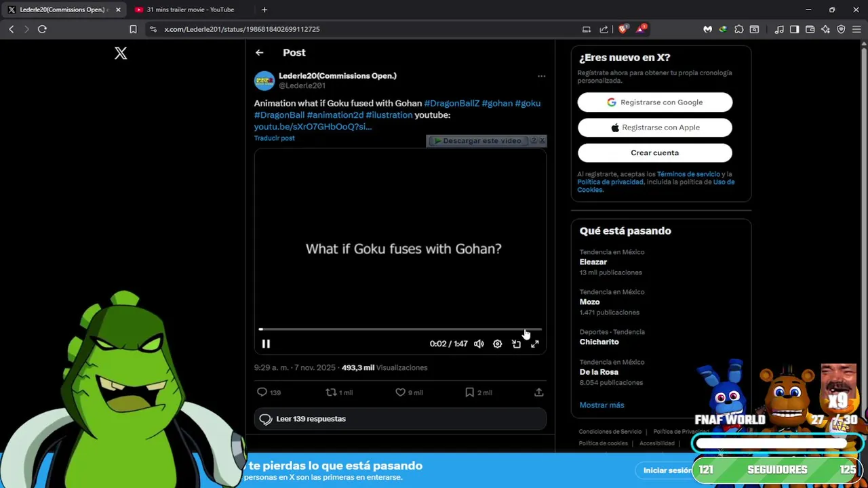This screenshot has height=488, width=868.
Task: Reply to post via comment icon
Action: coord(262,392)
